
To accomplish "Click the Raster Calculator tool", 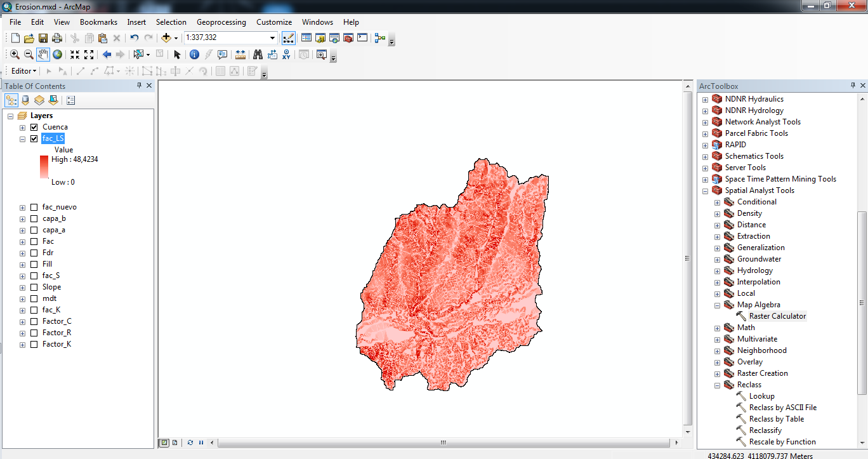I will (777, 316).
